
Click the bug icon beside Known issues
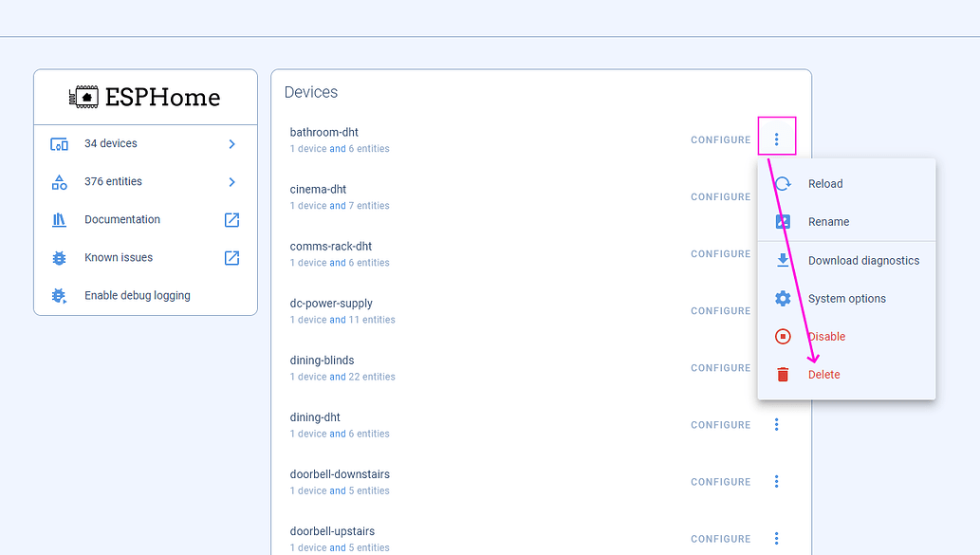click(x=57, y=257)
